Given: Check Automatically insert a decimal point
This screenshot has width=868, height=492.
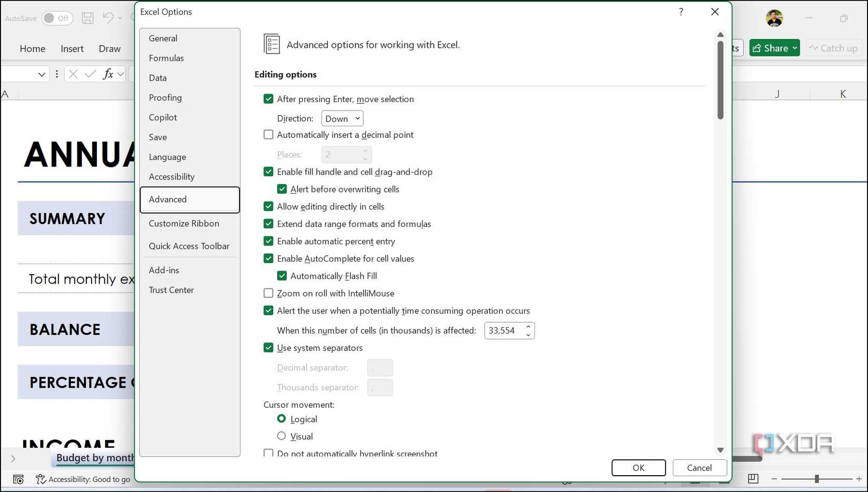Looking at the screenshot, I should (x=268, y=135).
